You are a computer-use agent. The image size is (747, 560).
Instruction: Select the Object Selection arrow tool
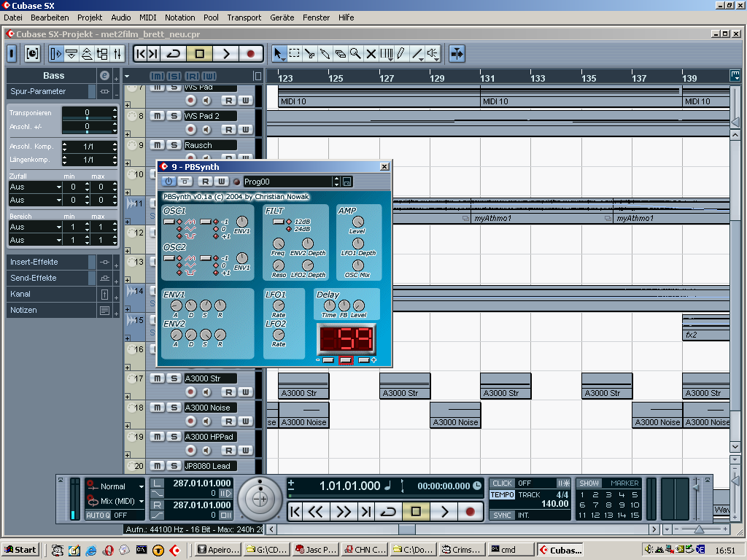(x=278, y=53)
